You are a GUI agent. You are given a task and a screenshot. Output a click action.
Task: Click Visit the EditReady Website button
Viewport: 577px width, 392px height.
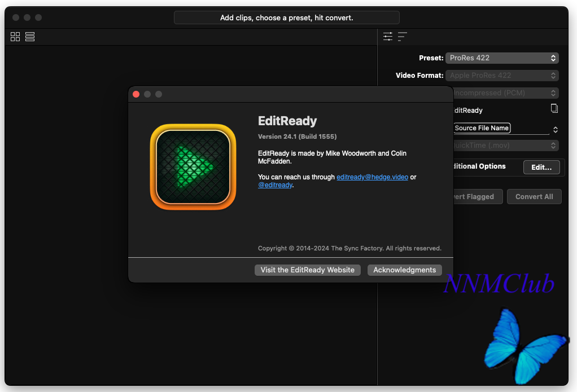[308, 270]
